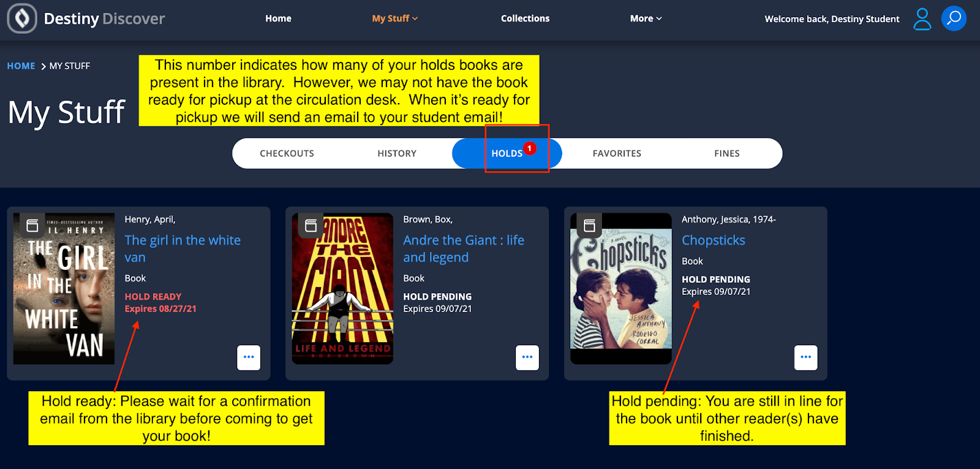Click HOLD PENDING status under Chopsticks
Viewport: 980px width, 469px height.
(x=716, y=280)
